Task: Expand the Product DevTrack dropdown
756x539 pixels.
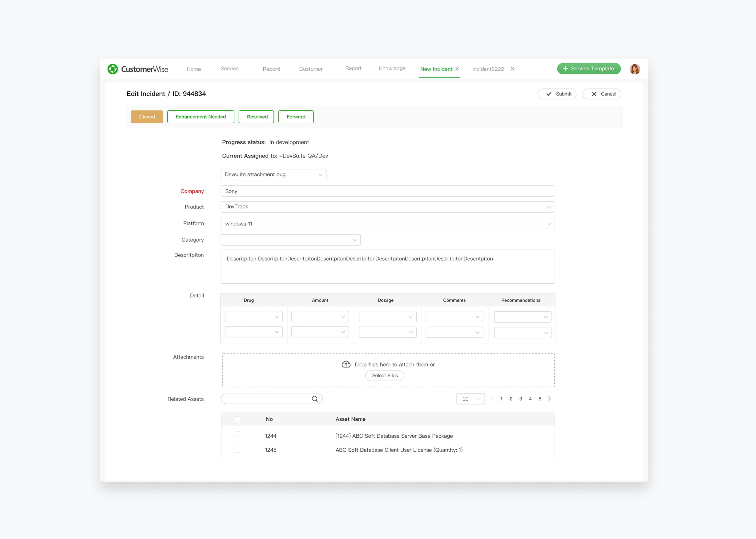Action: pyautogui.click(x=549, y=207)
